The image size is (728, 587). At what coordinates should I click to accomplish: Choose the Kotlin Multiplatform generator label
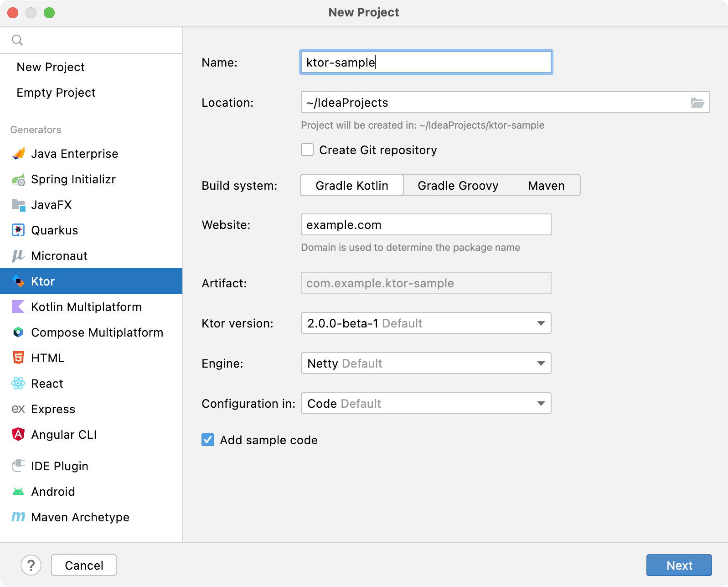[86, 307]
